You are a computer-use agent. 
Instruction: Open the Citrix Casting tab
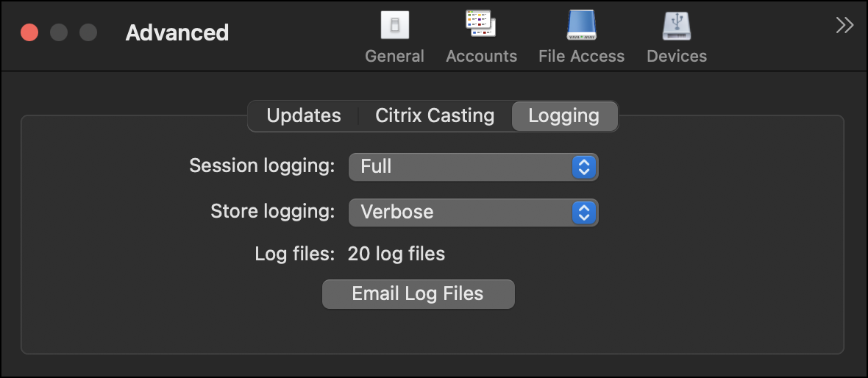click(x=435, y=116)
